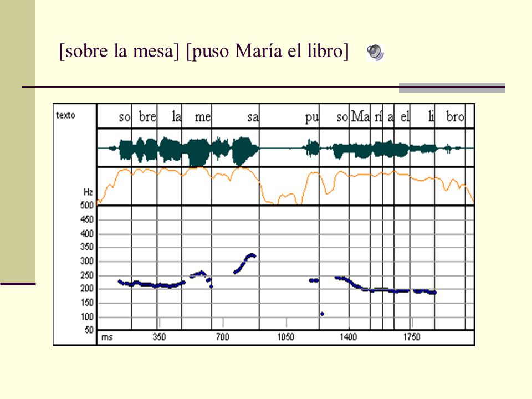The image size is (532, 399).
Task: Click the 1400 ms time mark
Action: (x=349, y=337)
